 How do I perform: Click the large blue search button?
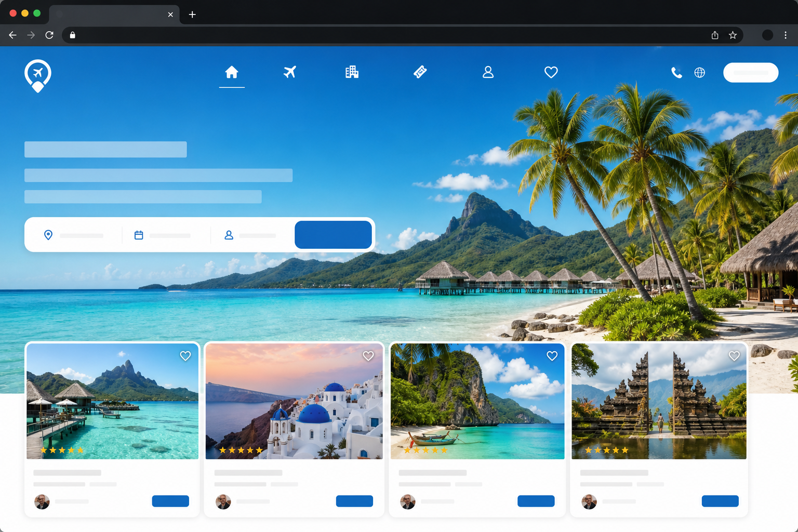(333, 235)
